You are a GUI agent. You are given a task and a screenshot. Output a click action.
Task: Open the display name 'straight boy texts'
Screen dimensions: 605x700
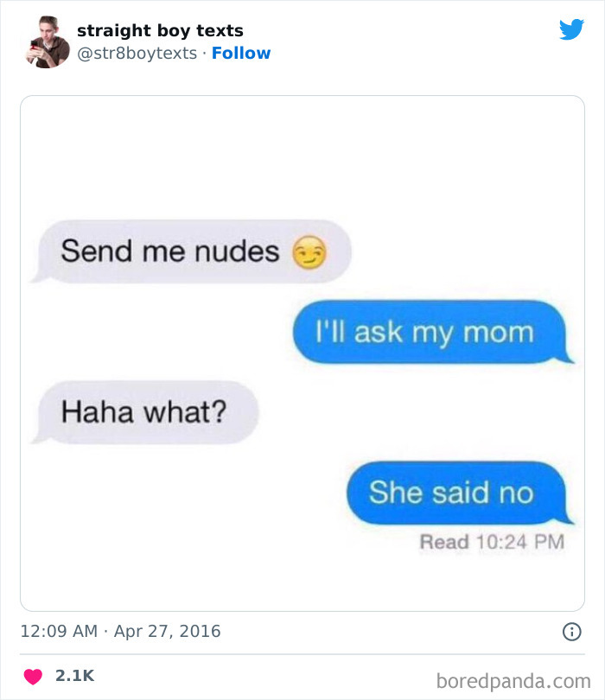click(160, 30)
